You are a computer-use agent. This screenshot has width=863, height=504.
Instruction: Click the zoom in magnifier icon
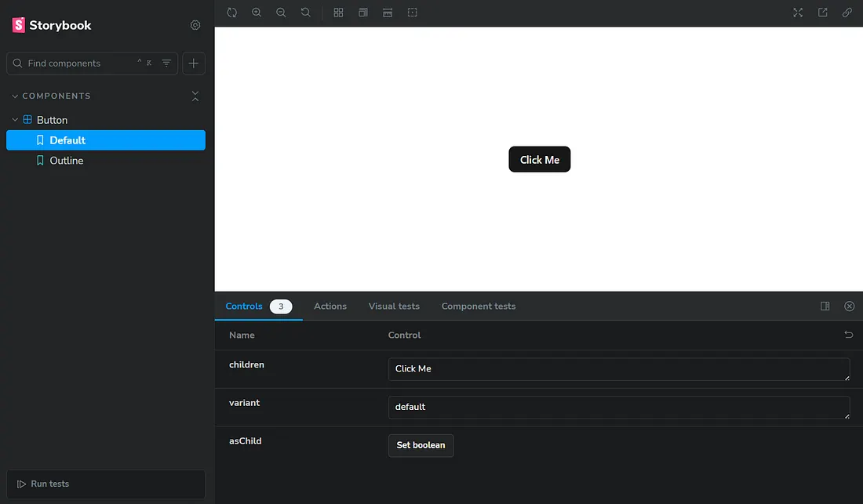point(257,13)
